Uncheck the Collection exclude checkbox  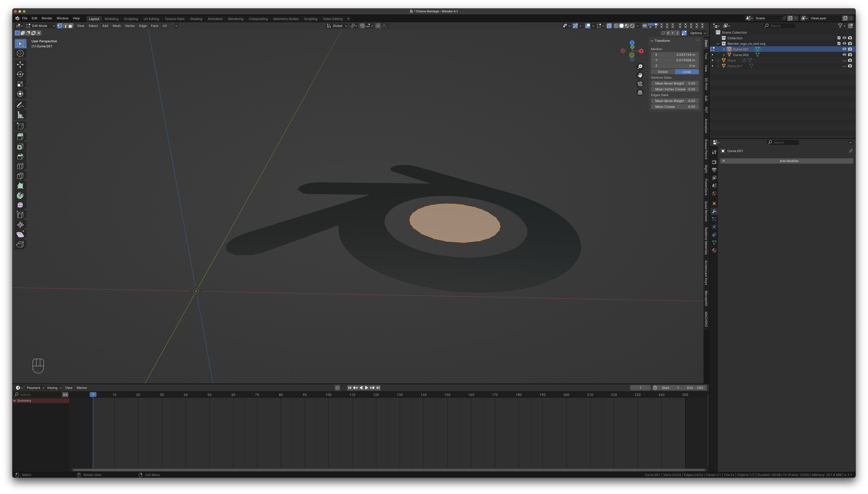[x=839, y=38]
